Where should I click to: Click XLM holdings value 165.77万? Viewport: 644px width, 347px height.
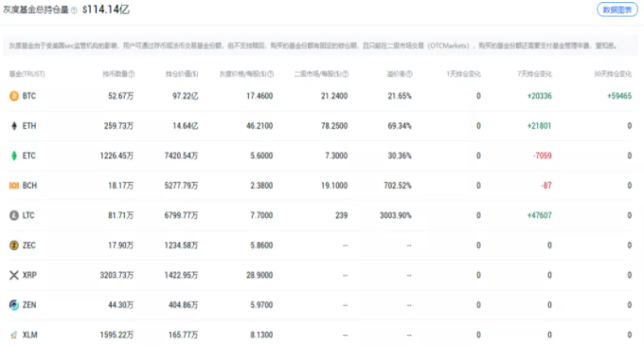point(183,335)
